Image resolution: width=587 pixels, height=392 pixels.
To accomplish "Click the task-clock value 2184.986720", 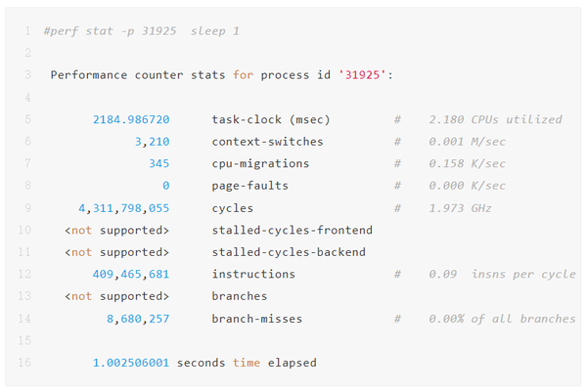I will (x=131, y=119).
